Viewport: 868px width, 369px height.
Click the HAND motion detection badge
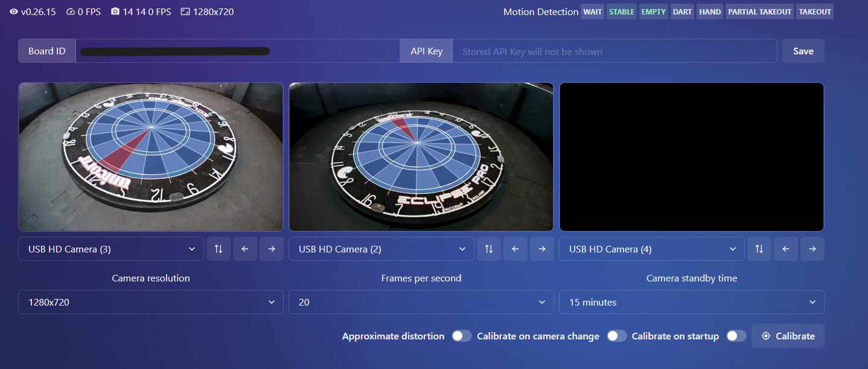coord(710,11)
